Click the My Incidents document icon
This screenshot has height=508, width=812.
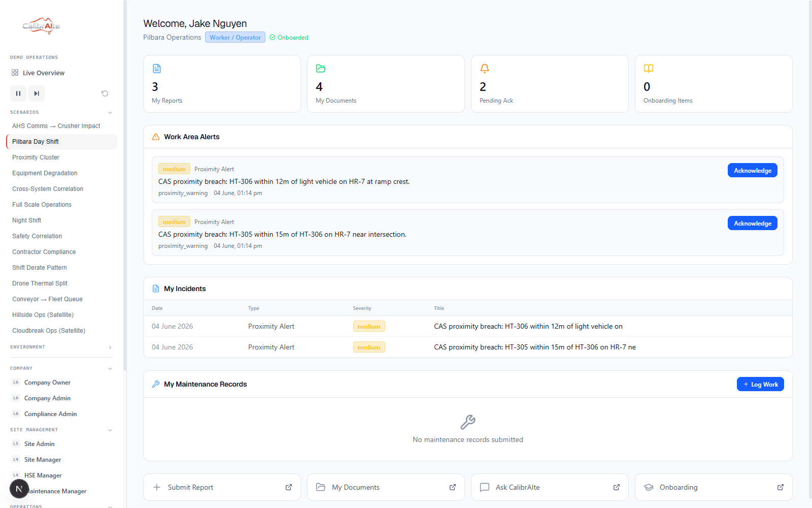coord(156,289)
